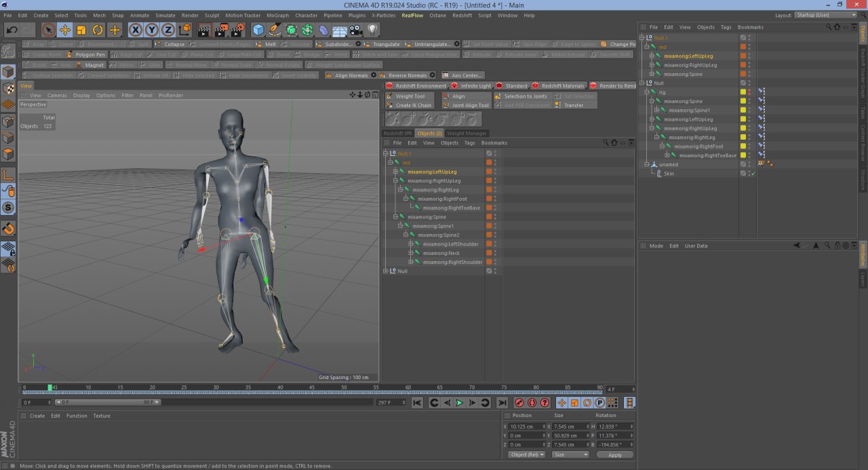Open the Object (Rel) coordinate dropdown
868x470 pixels.
coord(526,454)
